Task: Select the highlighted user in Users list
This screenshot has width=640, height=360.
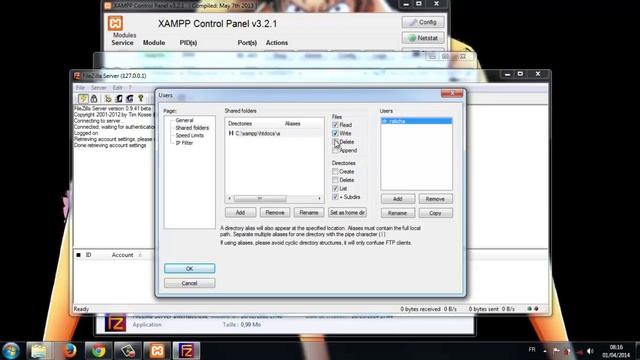Action: coord(416,121)
